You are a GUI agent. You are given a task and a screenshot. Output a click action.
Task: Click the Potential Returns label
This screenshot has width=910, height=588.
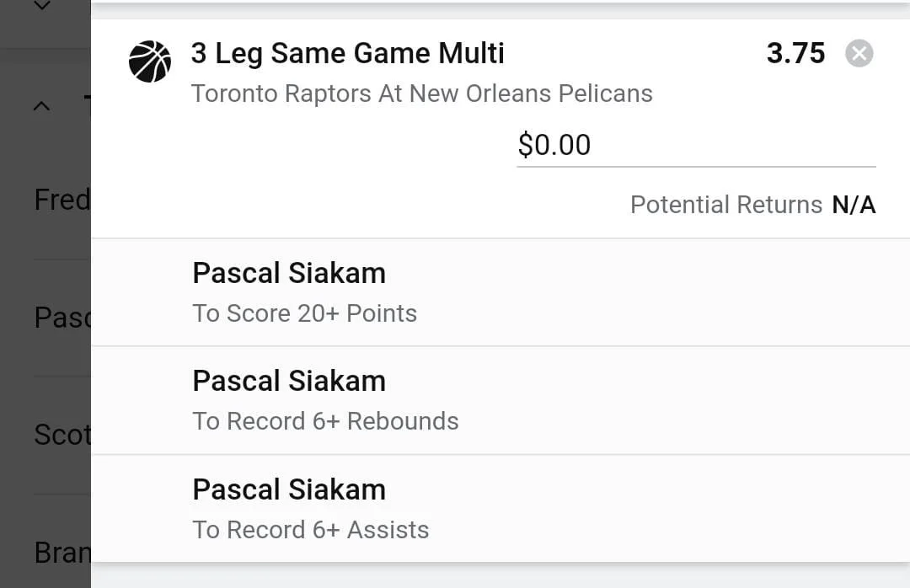click(x=725, y=205)
